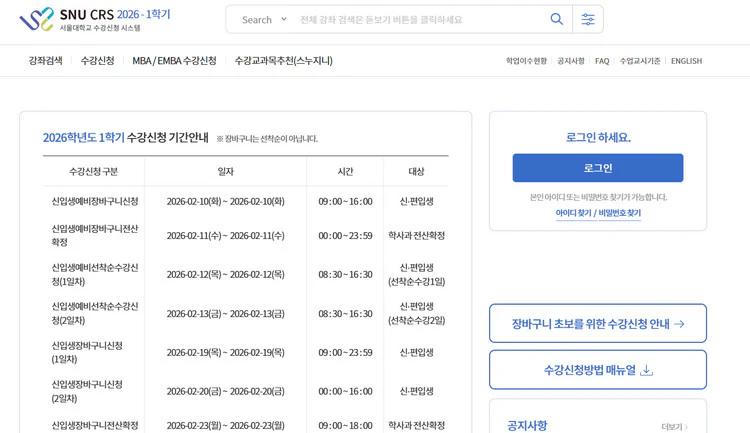Open the 강좌검색 menu
The height and width of the screenshot is (433, 750).
click(x=46, y=61)
